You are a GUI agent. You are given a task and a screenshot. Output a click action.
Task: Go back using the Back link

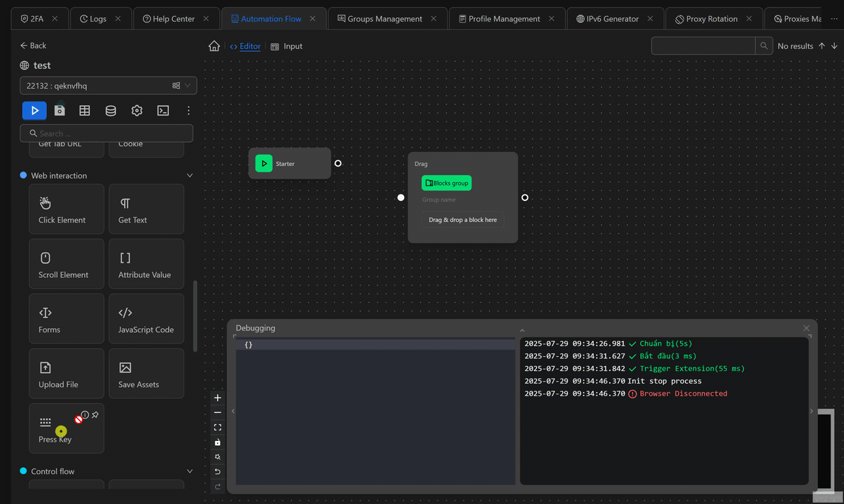(x=33, y=45)
